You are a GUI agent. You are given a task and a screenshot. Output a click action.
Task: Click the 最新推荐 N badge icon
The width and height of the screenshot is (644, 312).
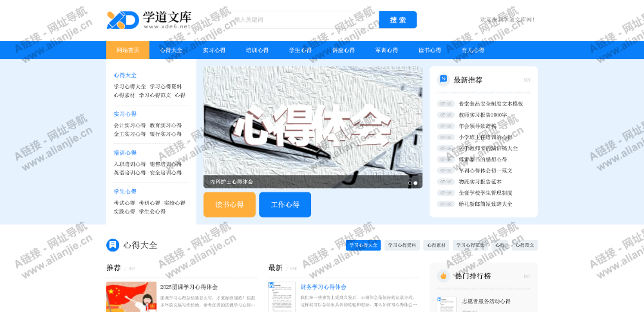[x=443, y=80]
